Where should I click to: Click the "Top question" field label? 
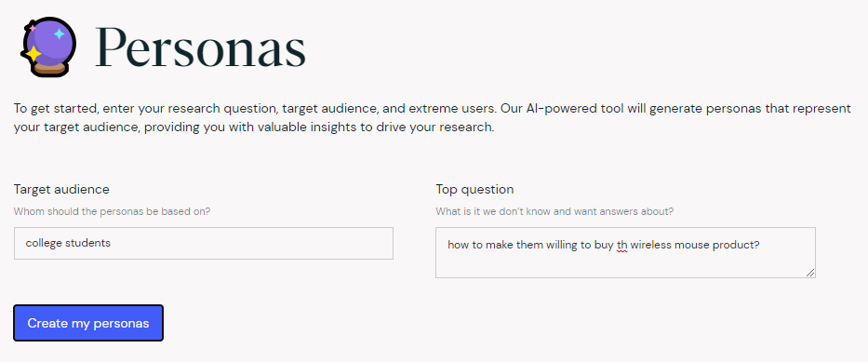[x=475, y=189]
